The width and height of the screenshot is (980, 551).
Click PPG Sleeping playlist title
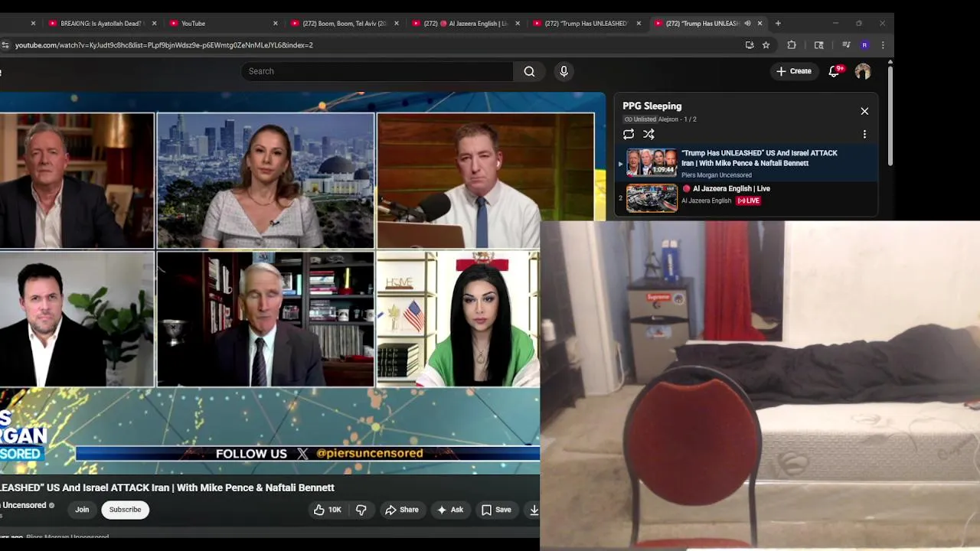652,106
